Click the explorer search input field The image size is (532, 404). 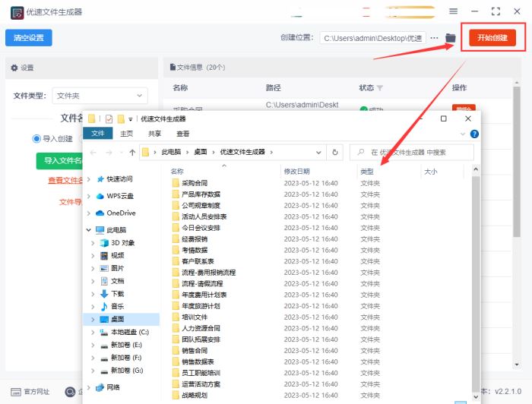coord(412,153)
